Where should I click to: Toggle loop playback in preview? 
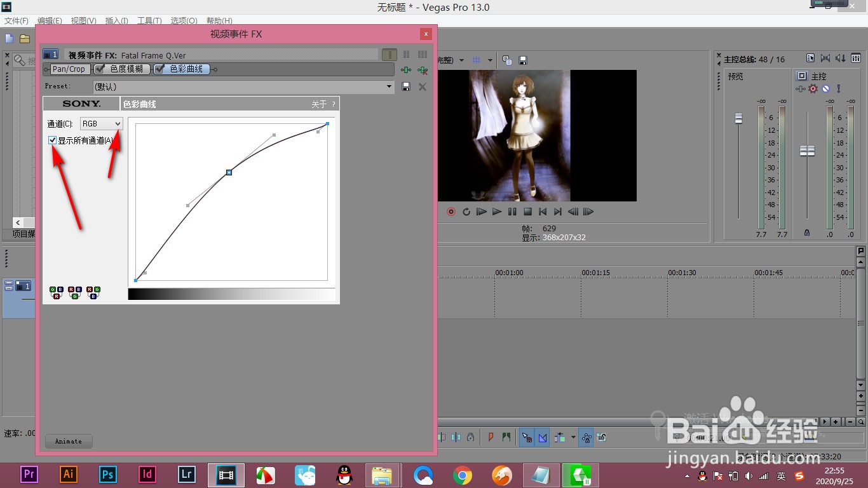point(466,212)
